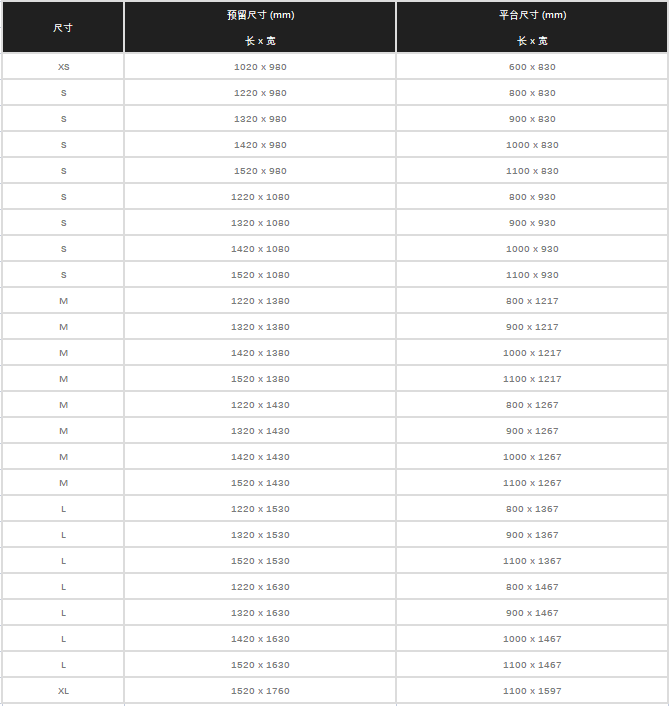Screen dimensions: 669x706
Task: Select the 1320 x 1080 reserved cell
Action: tap(260, 223)
